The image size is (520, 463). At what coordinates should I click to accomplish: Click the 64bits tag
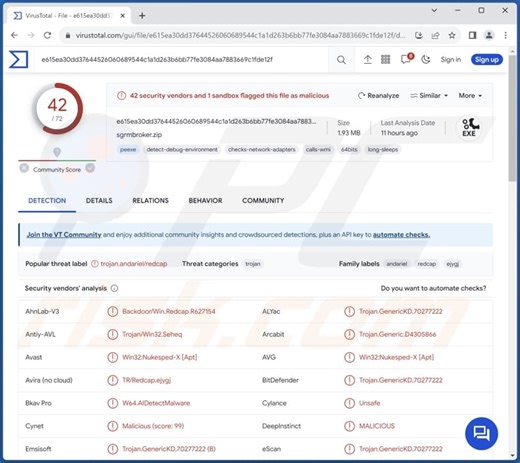(x=349, y=150)
